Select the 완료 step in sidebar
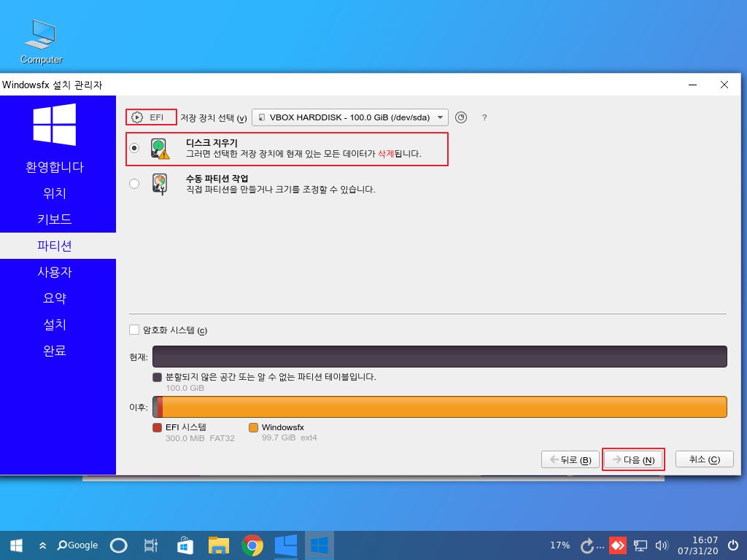Viewport: 747px width, 560px height. tap(55, 351)
